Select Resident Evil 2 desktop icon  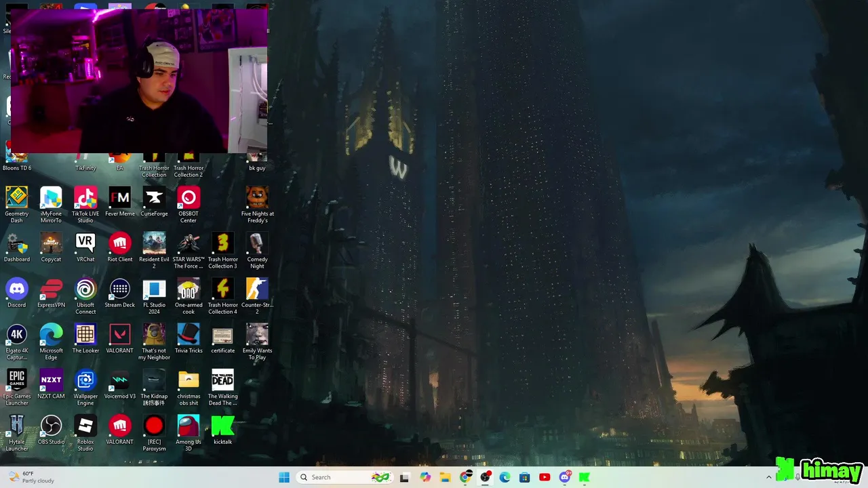(154, 250)
